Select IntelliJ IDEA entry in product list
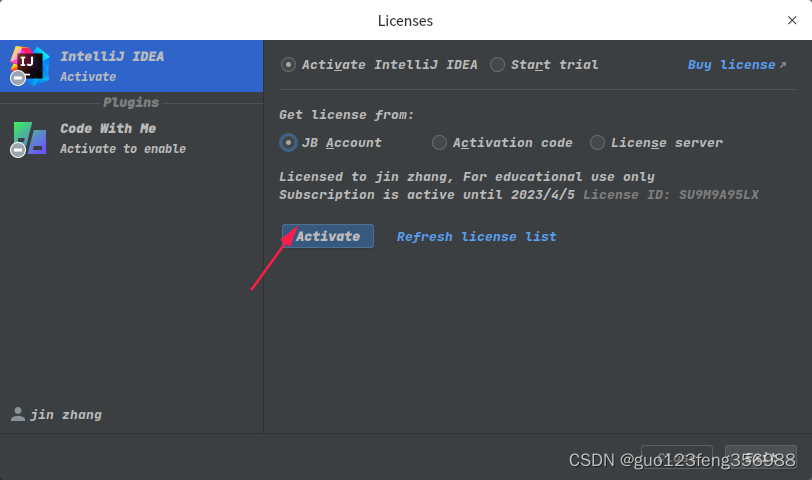Viewport: 812px width, 480px height. point(132,66)
